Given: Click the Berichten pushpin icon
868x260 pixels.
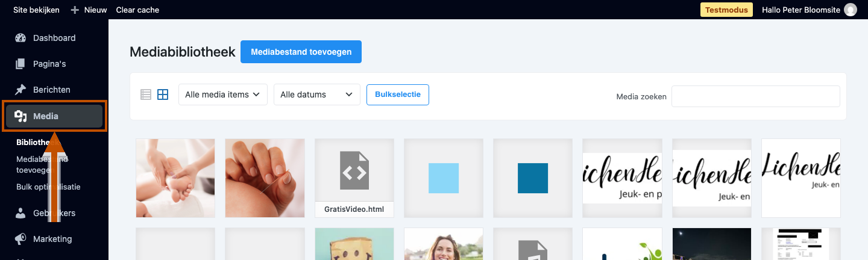Looking at the screenshot, I should (20, 90).
